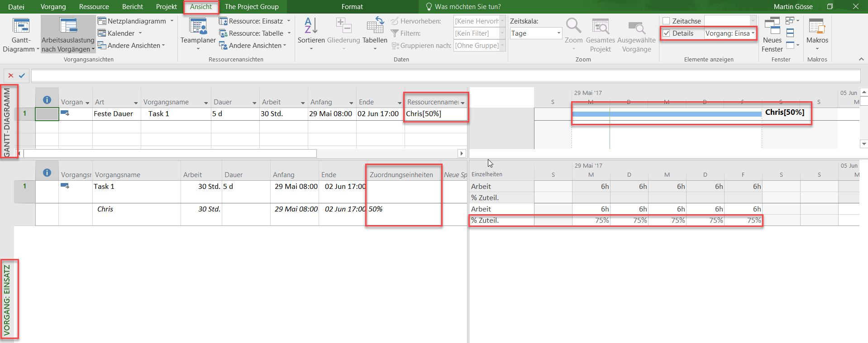Image resolution: width=868 pixels, height=343 pixels.
Task: Enable the Zeitachse checkbox
Action: pos(666,21)
